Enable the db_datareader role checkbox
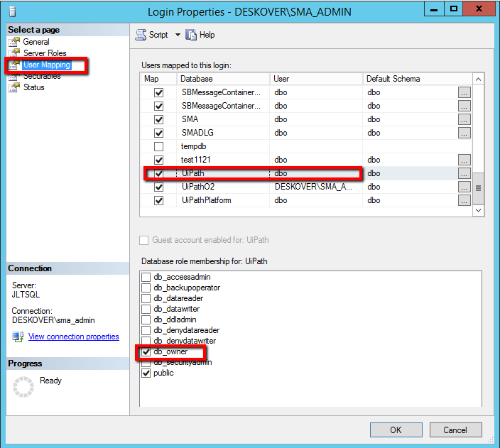Screen dimensions: 500x448 coord(146,298)
